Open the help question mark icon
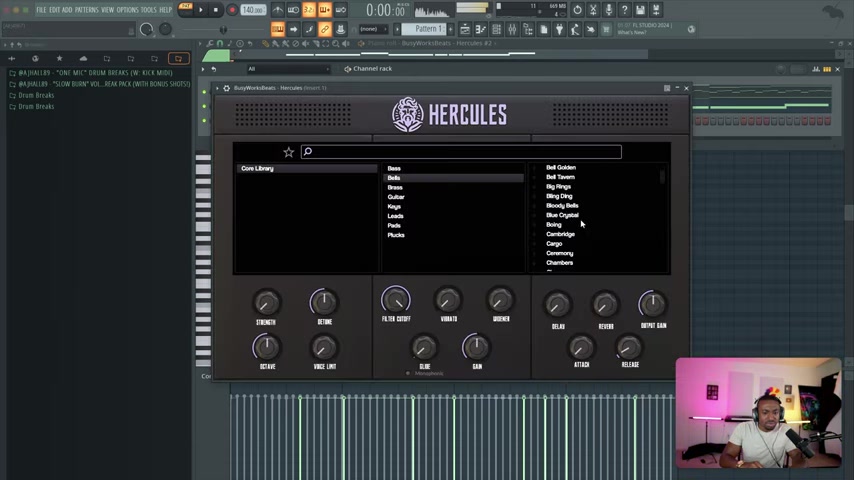The image size is (854, 480). pyautogui.click(x=625, y=10)
